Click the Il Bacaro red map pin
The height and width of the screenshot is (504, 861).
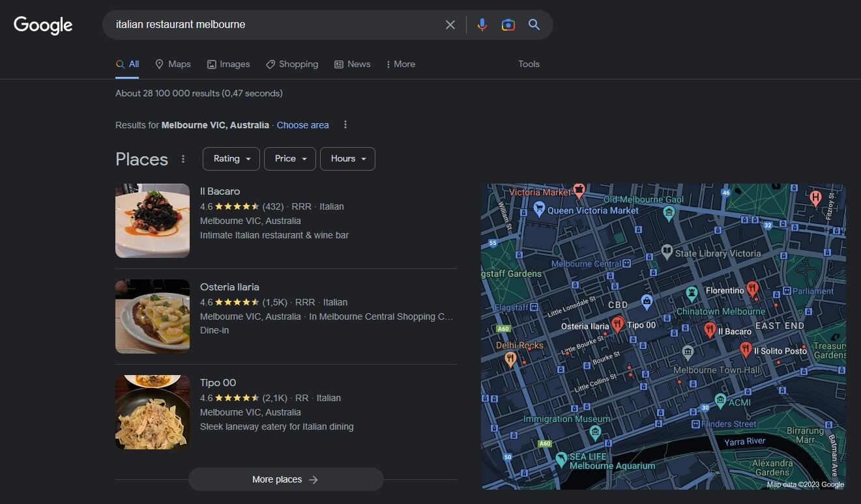(x=710, y=330)
